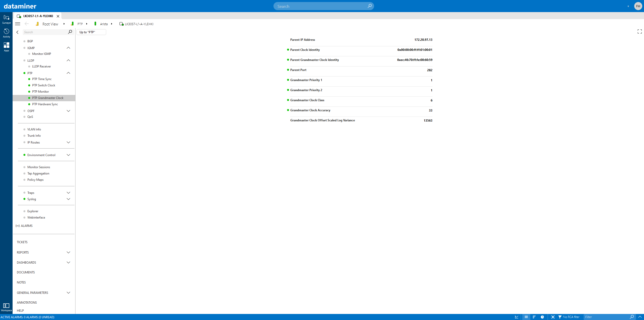This screenshot has width=644, height=320.
Task: Click the FM user avatar
Action: click(x=638, y=6)
